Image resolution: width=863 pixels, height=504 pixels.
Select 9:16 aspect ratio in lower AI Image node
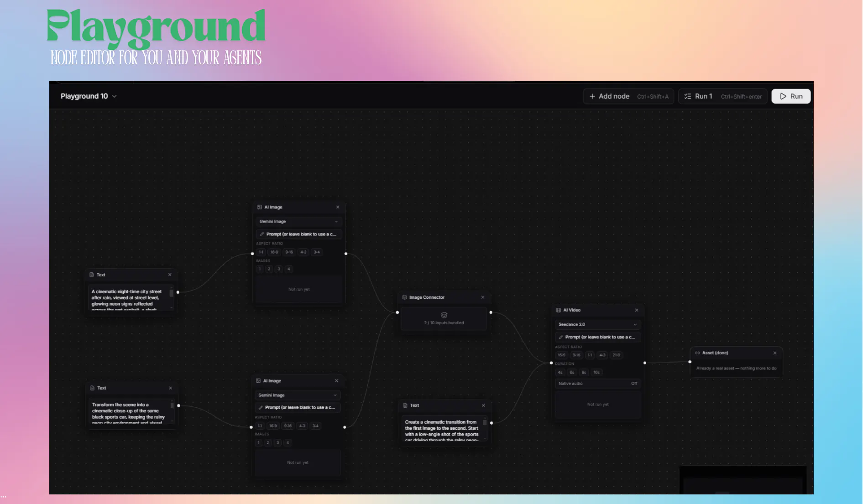pyautogui.click(x=288, y=426)
